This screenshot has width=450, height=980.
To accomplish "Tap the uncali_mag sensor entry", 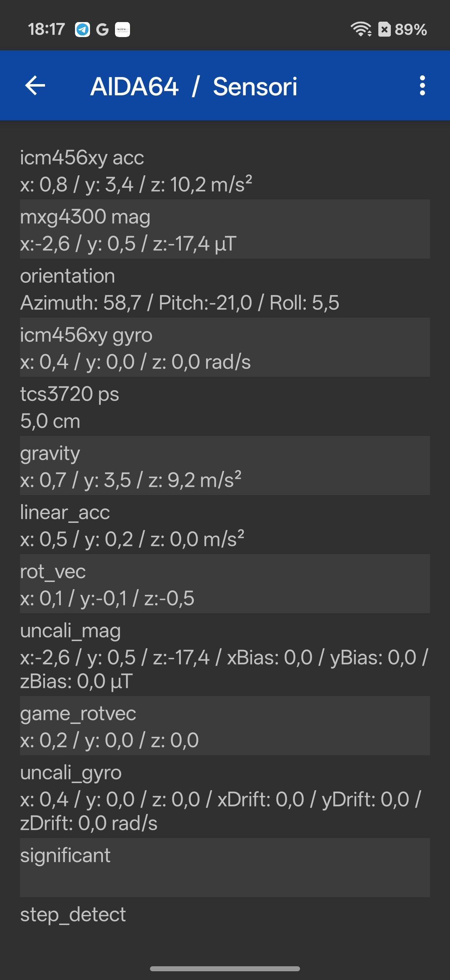I will 225,655.
